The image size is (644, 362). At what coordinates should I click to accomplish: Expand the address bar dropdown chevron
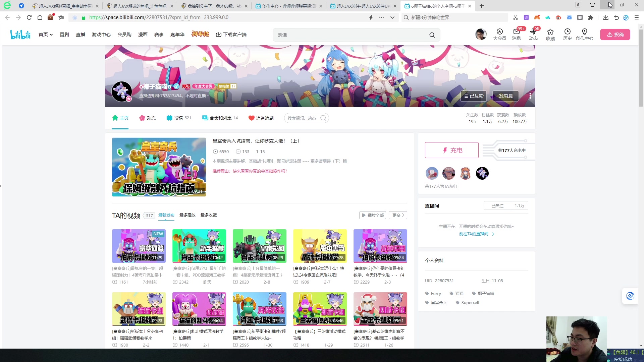point(392,17)
